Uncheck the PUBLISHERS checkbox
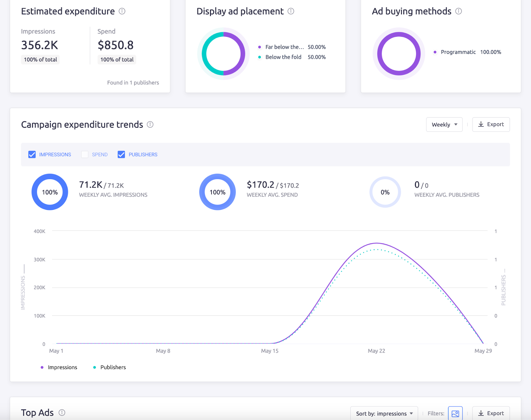 121,155
